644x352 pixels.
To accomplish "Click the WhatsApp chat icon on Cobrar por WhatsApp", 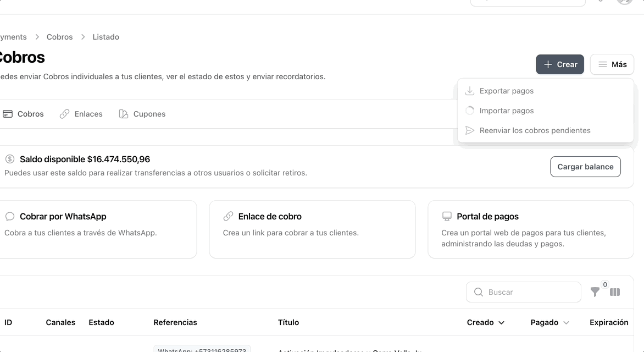I will click(x=9, y=216).
